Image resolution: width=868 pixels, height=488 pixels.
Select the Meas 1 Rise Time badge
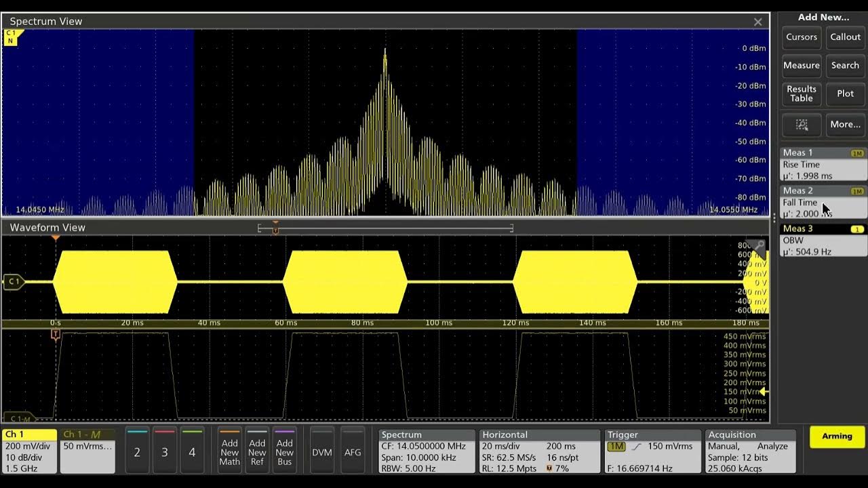click(823, 164)
